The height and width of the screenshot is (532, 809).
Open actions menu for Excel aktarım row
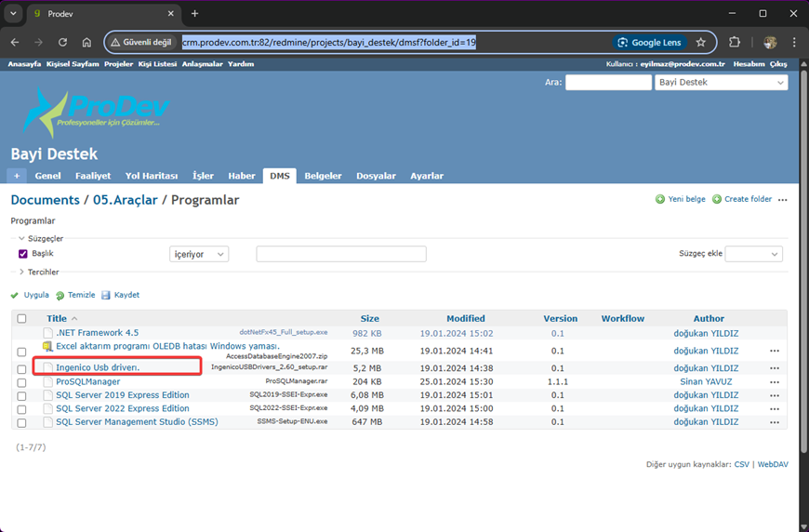775,351
